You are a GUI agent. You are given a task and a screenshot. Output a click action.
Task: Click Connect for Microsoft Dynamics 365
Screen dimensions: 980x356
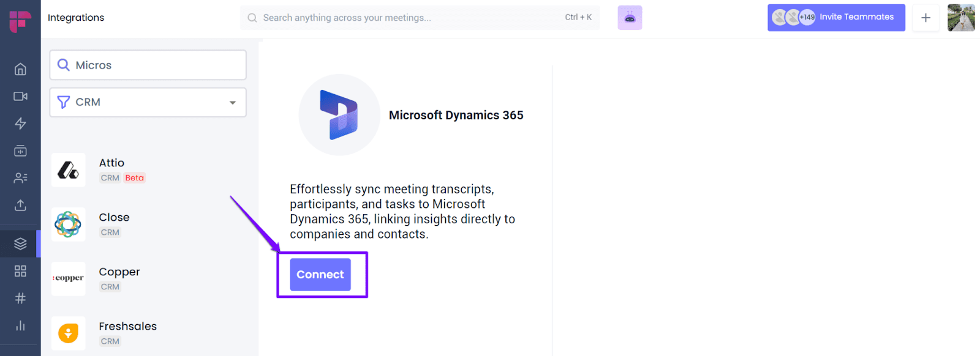(320, 275)
